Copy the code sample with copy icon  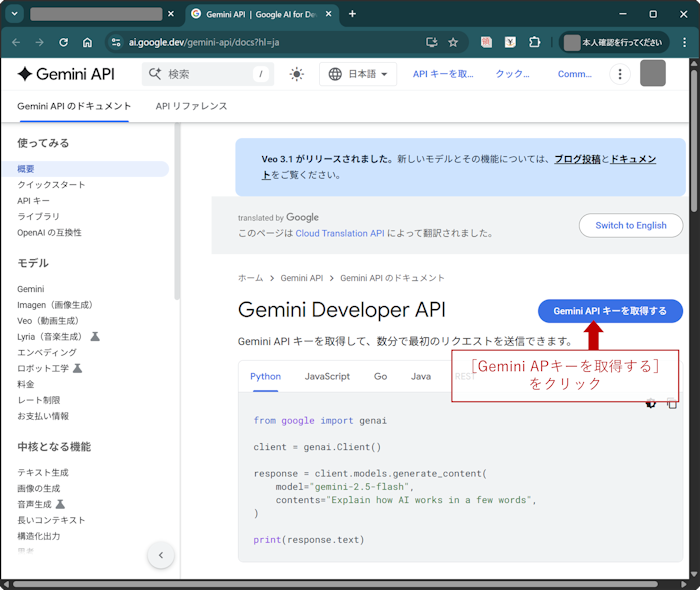click(x=672, y=403)
